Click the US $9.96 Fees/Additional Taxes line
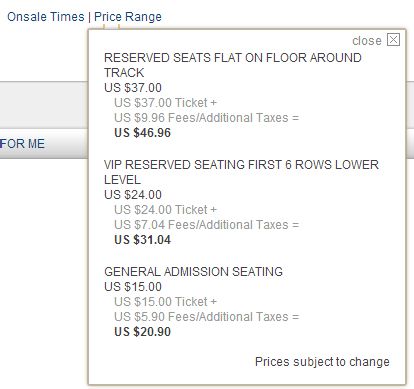414x389 pixels. coord(207,118)
